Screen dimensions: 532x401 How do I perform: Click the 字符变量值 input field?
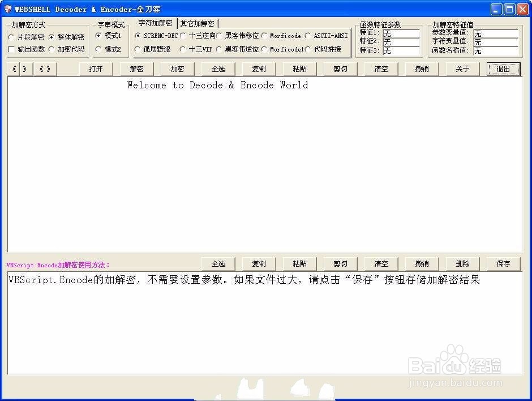tap(496, 42)
